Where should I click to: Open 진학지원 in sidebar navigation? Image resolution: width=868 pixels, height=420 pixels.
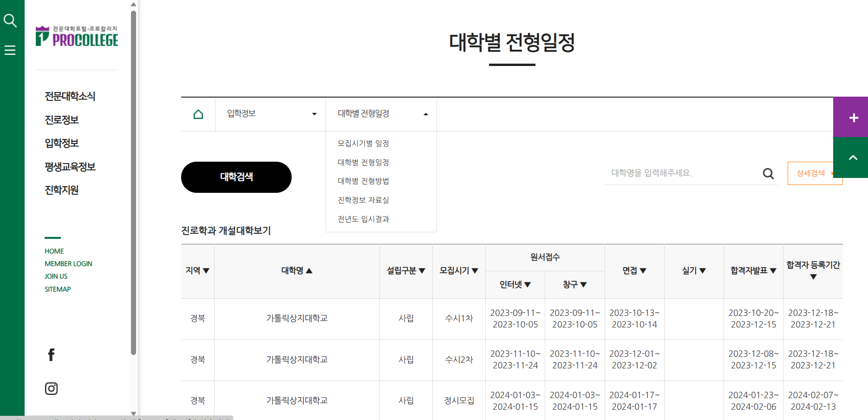(62, 190)
